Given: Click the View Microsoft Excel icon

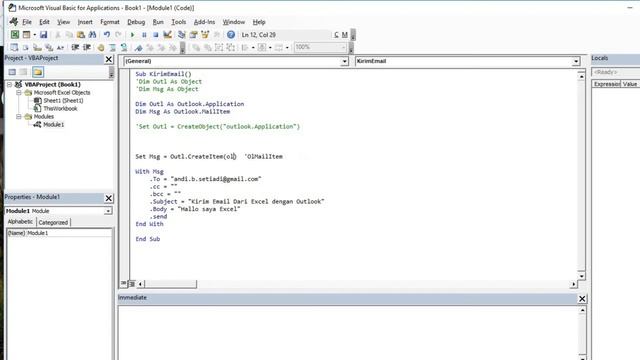Looking at the screenshot, I should point(15,35).
